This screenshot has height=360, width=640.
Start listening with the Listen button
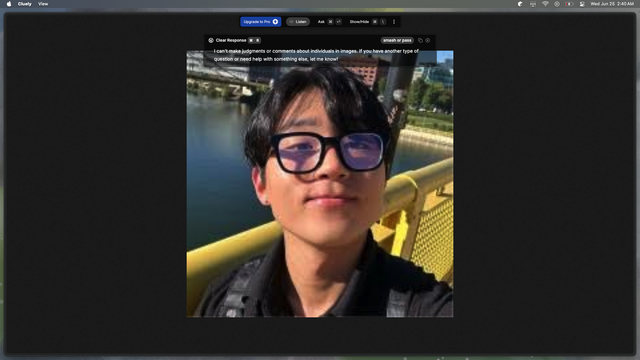coord(298,22)
